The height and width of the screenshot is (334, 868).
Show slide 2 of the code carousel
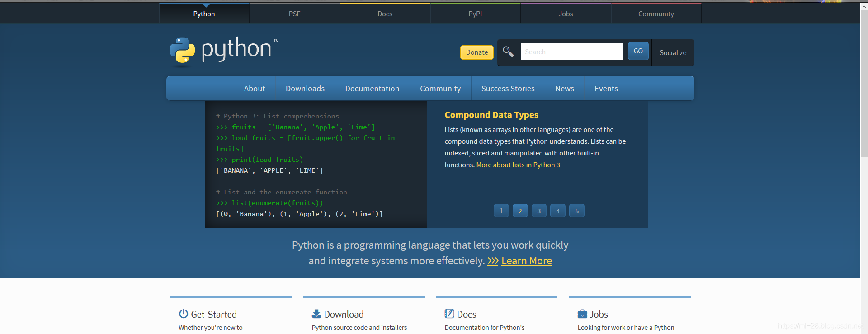520,211
